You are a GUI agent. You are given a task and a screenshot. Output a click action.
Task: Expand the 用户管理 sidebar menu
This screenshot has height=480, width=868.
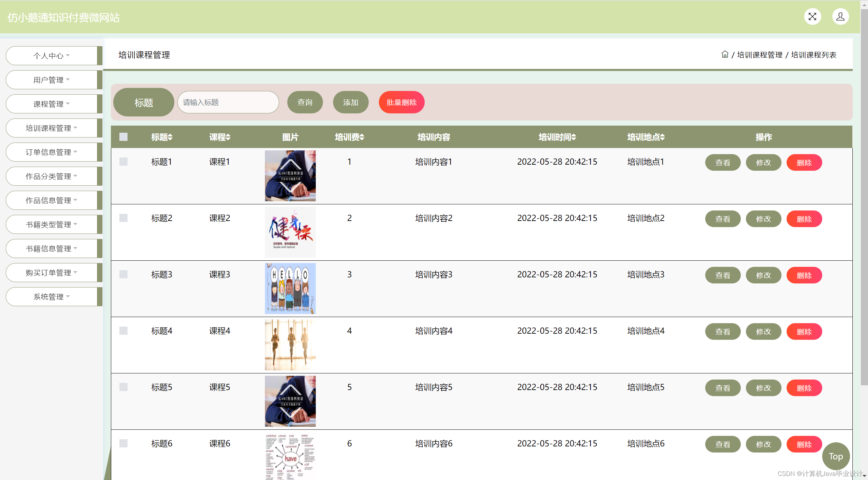point(52,80)
